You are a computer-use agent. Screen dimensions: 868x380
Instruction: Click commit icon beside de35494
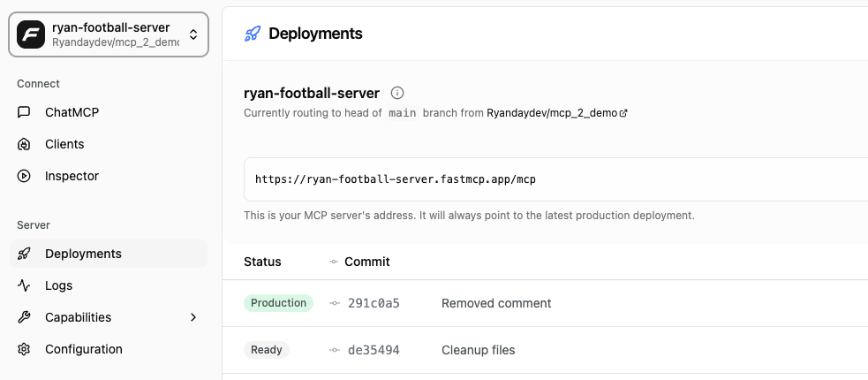(334, 350)
